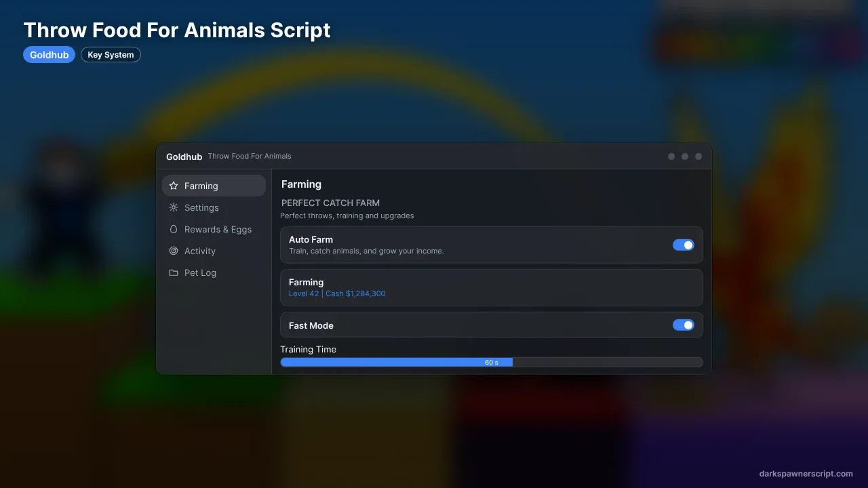This screenshot has height=488, width=868.
Task: Adjust the Training Time slider
Action: pos(492,363)
